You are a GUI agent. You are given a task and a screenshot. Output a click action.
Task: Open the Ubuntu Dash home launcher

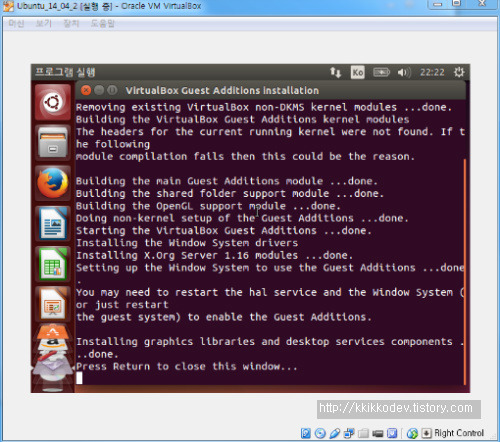pos(53,102)
